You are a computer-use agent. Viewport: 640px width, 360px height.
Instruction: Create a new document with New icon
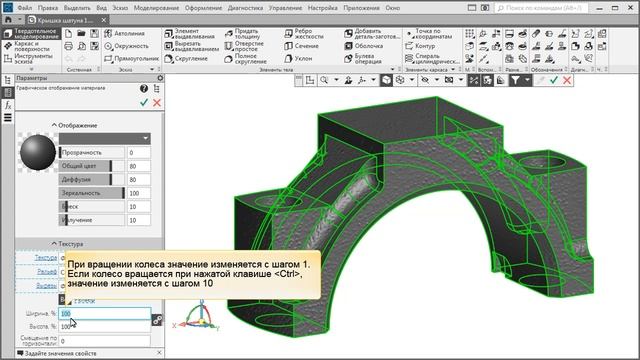click(x=69, y=33)
